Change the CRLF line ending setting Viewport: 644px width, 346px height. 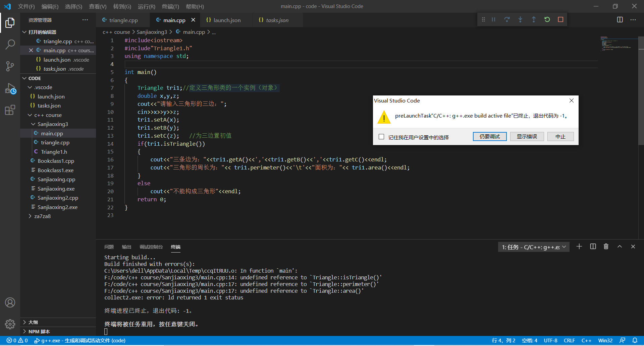[569, 340]
